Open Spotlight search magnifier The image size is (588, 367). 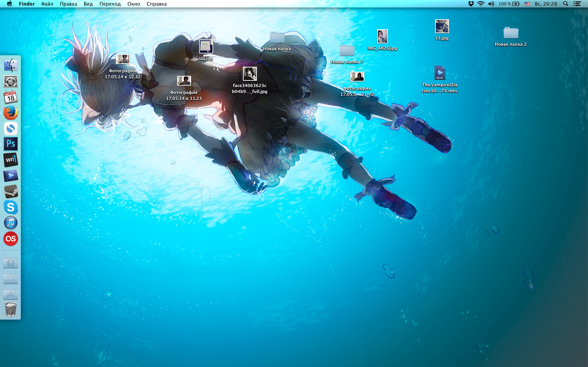[x=566, y=4]
